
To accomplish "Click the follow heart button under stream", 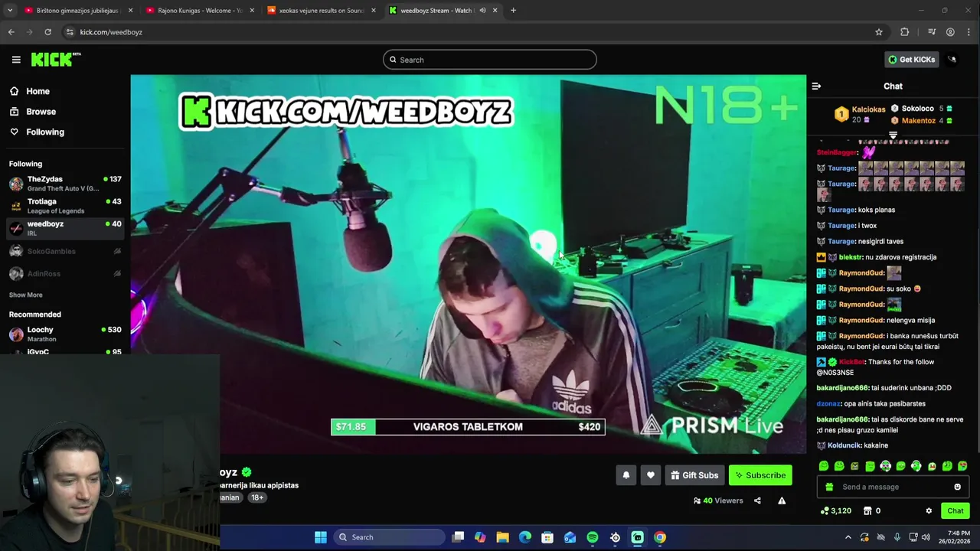I will [x=651, y=475].
